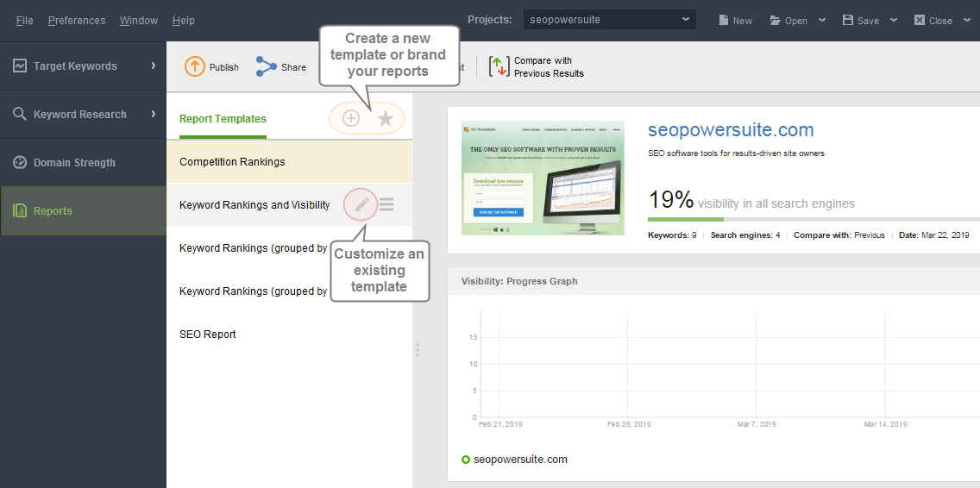Open the Help menu
980x488 pixels.
(184, 21)
